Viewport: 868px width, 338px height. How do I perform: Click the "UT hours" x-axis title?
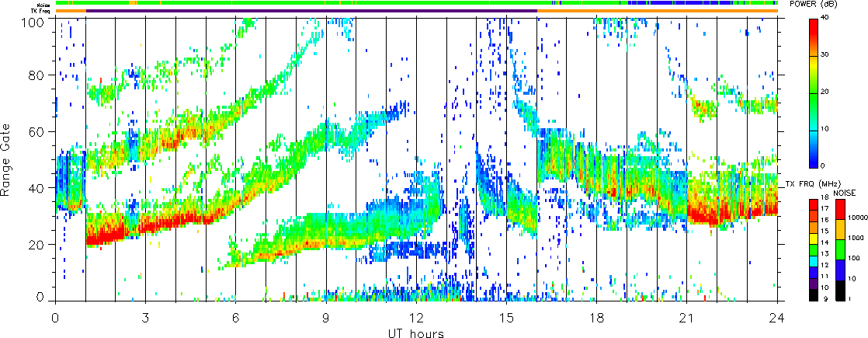tap(415, 333)
